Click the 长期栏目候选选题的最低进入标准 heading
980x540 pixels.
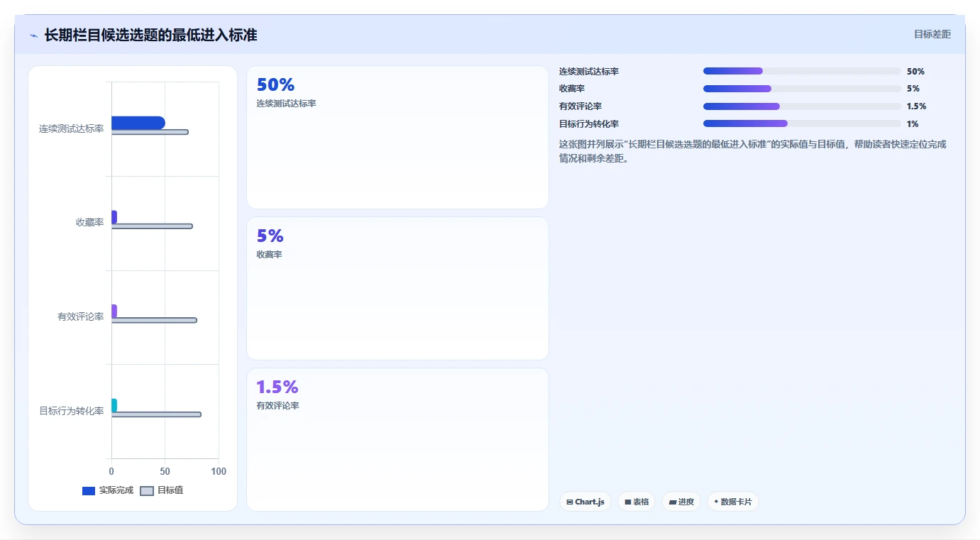[150, 35]
